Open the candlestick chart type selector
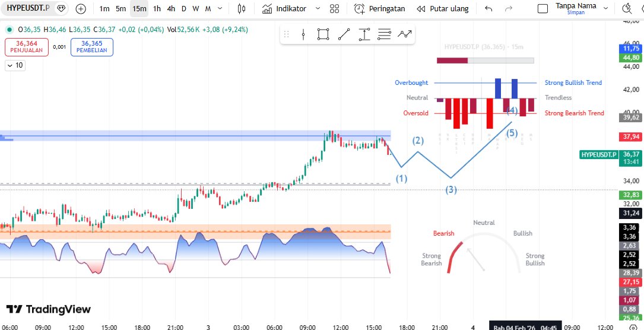Screen dimensions: 644x330 (x=242, y=9)
